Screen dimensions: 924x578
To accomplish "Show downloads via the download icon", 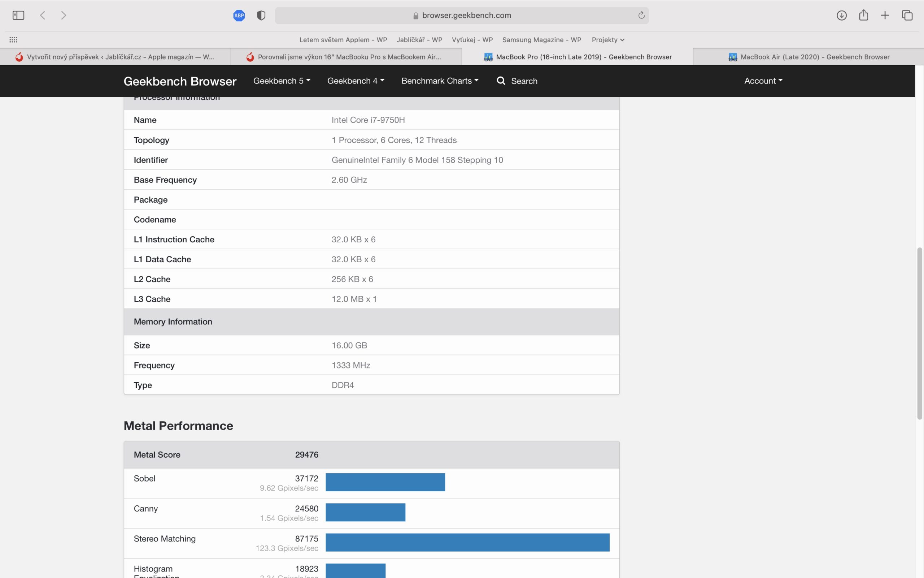I will [842, 15].
